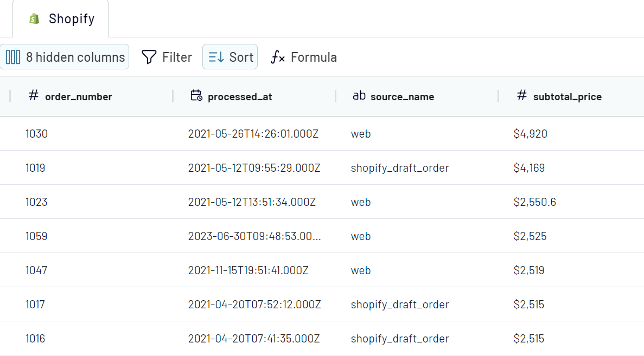This screenshot has height=356, width=644.
Task: Click the calendar type icon of processed_at
Action: pos(196,95)
